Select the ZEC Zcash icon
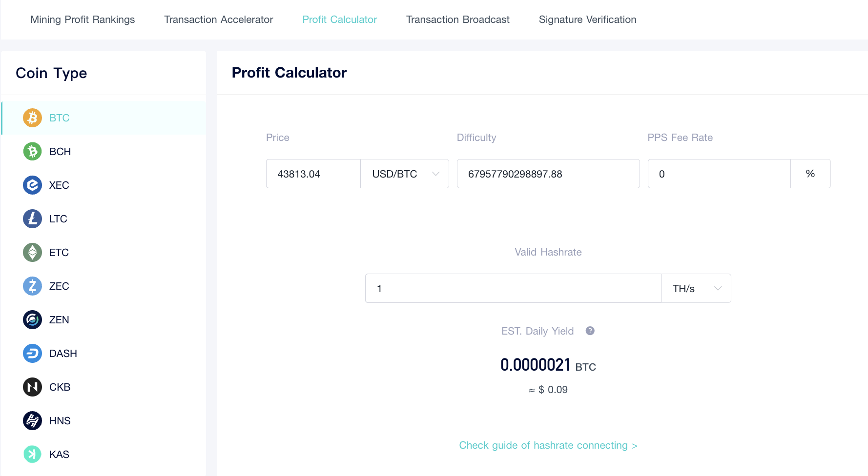This screenshot has height=476, width=868. click(x=32, y=286)
